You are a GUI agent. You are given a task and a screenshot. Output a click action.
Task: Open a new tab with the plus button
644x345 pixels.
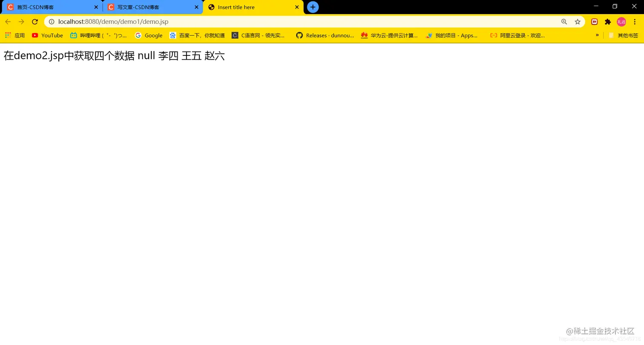(x=313, y=7)
